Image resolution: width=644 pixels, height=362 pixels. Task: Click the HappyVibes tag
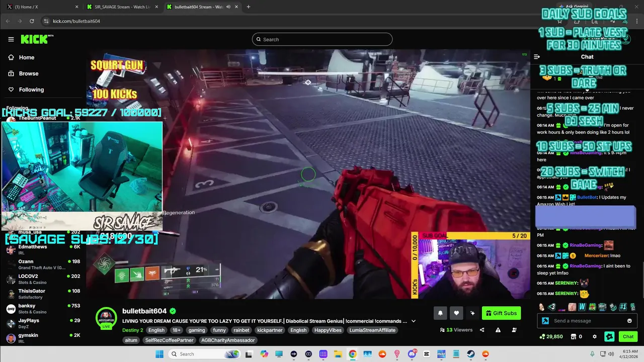[327, 330]
